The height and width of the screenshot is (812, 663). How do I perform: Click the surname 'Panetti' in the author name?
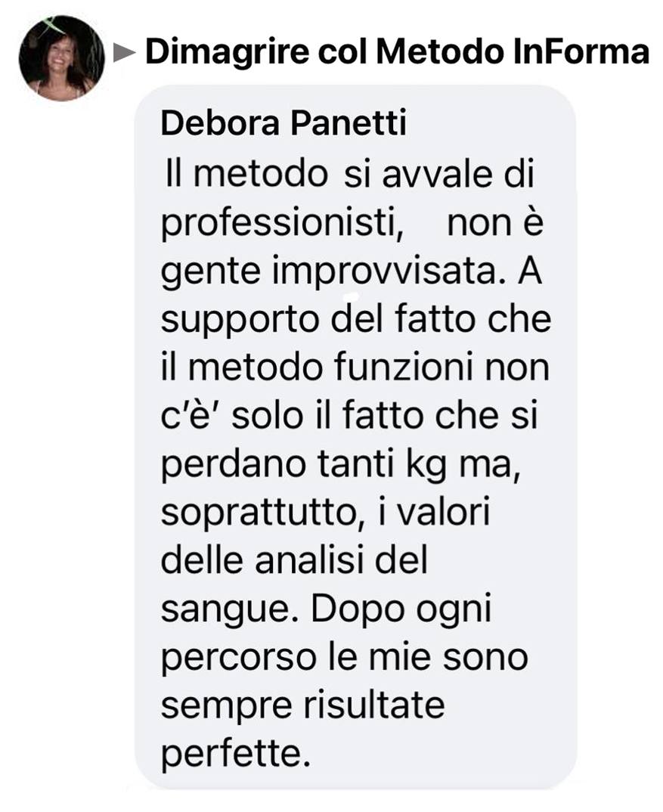pos(348,124)
